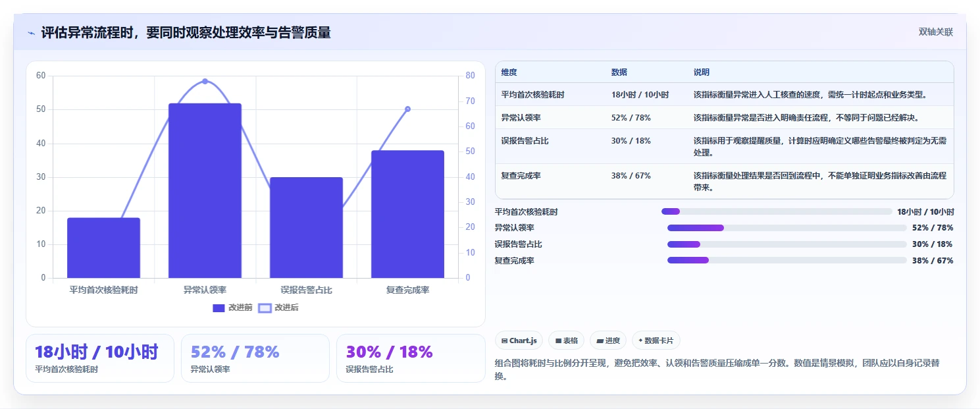Click the 异常认领率 x-axis label
This screenshot has height=409, width=980.
click(205, 290)
